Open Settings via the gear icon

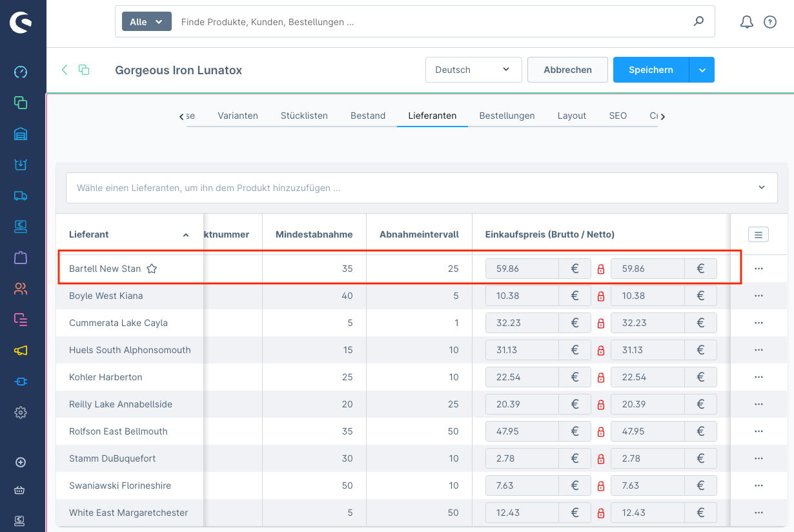(21, 413)
